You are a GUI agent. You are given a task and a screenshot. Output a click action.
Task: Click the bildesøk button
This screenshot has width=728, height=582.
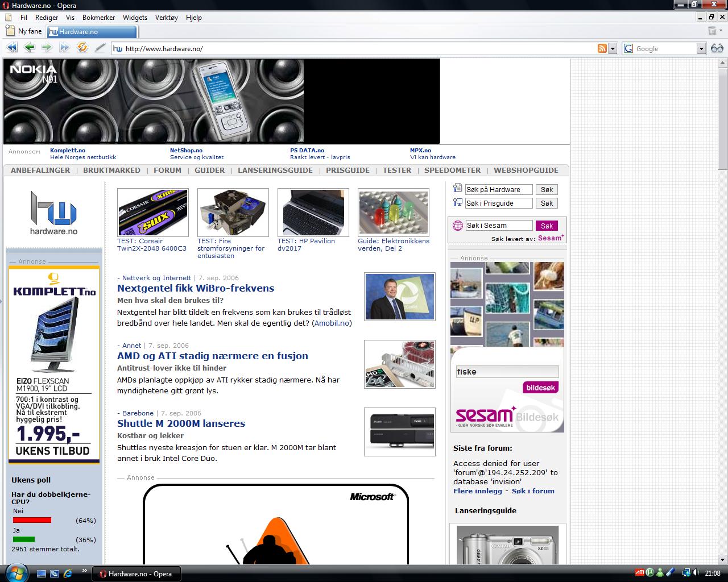(x=540, y=388)
